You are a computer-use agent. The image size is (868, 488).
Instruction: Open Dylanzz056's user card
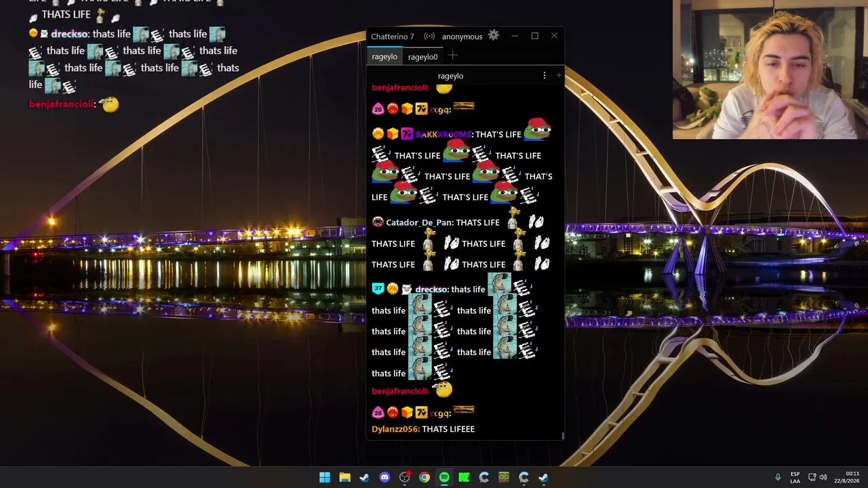click(x=395, y=429)
